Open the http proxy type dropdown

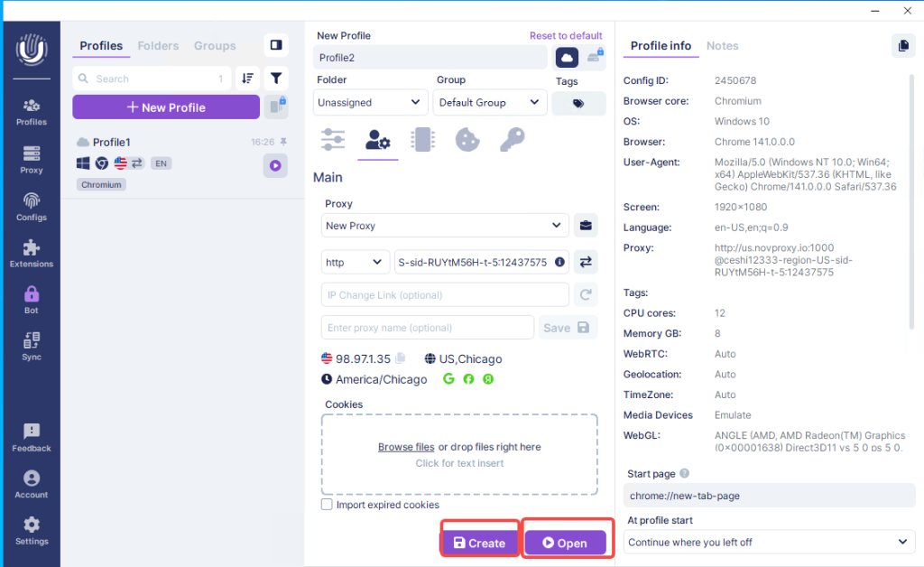coord(356,262)
